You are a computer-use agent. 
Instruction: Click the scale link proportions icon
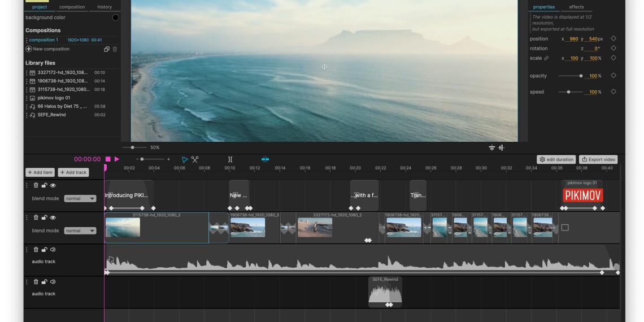546,58
